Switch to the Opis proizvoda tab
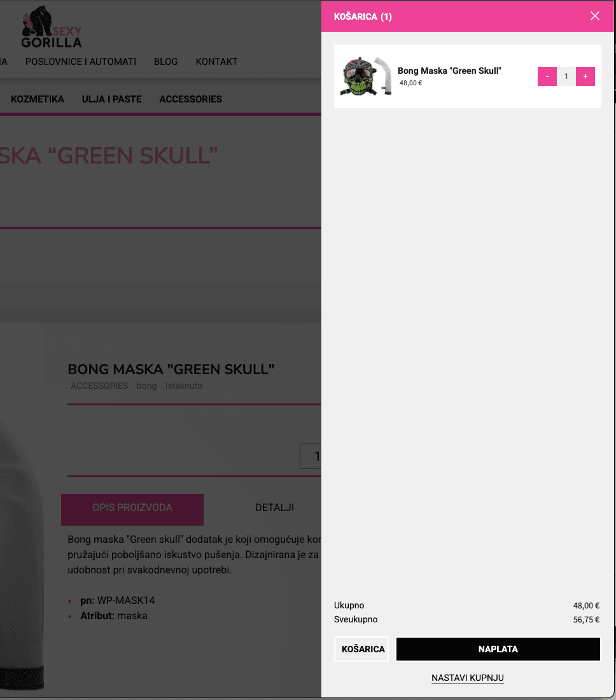The image size is (616, 700). pos(132,508)
